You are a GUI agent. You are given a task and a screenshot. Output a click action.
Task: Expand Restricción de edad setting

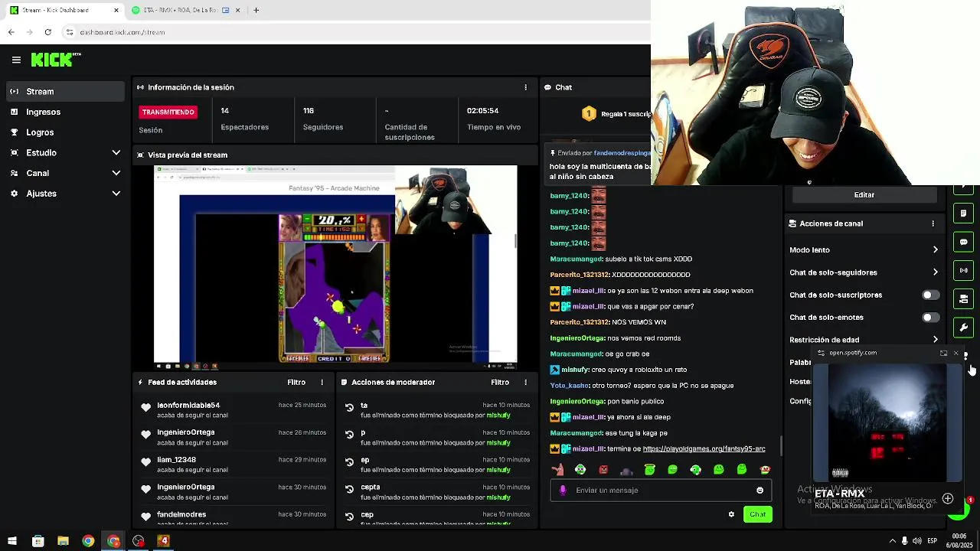point(864,340)
